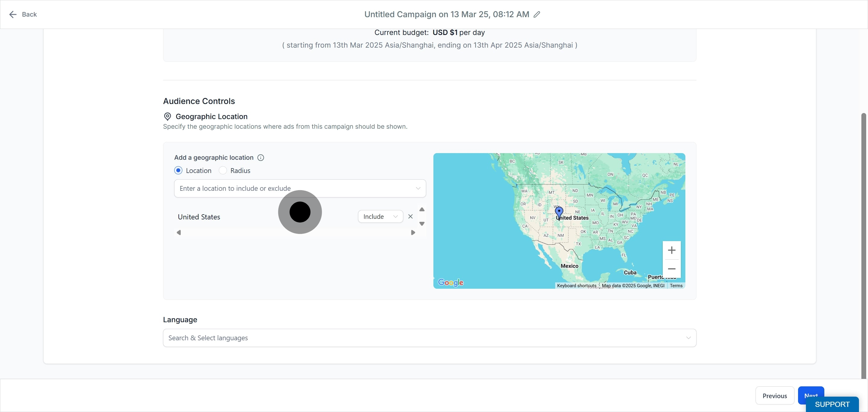
Task: Click the page vertical scrollbar
Action: tap(863, 246)
